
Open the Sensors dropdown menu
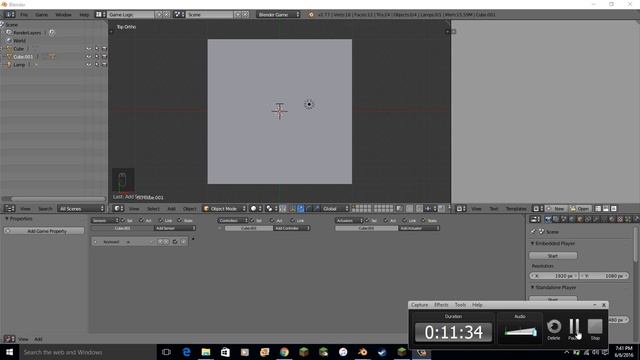104,220
